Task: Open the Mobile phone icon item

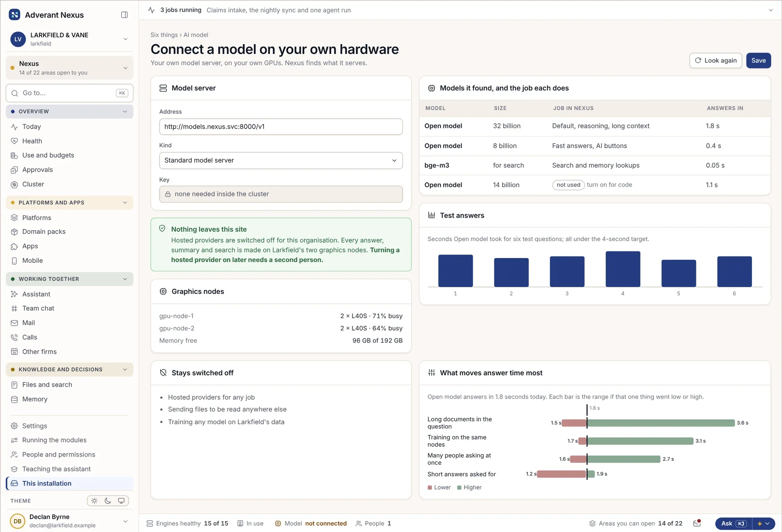Action: point(14,261)
